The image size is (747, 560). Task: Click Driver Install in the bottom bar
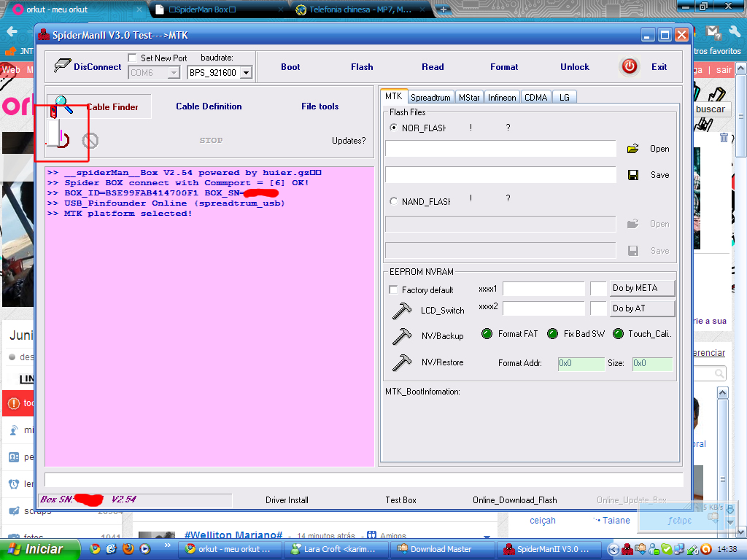pyautogui.click(x=287, y=500)
